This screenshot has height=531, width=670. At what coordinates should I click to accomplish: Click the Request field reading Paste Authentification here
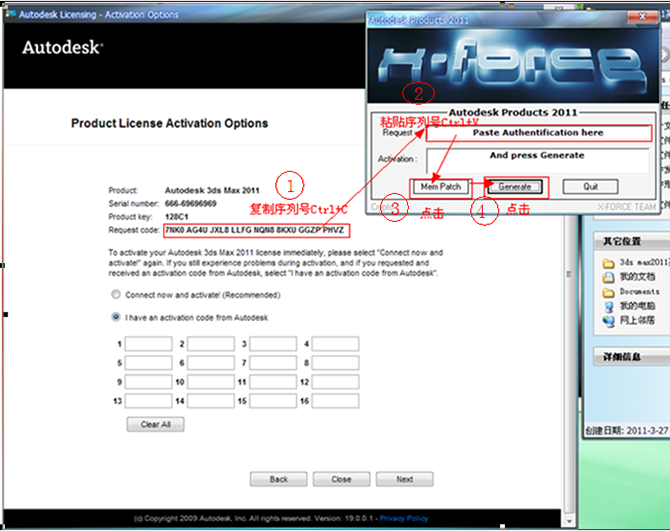click(x=538, y=133)
